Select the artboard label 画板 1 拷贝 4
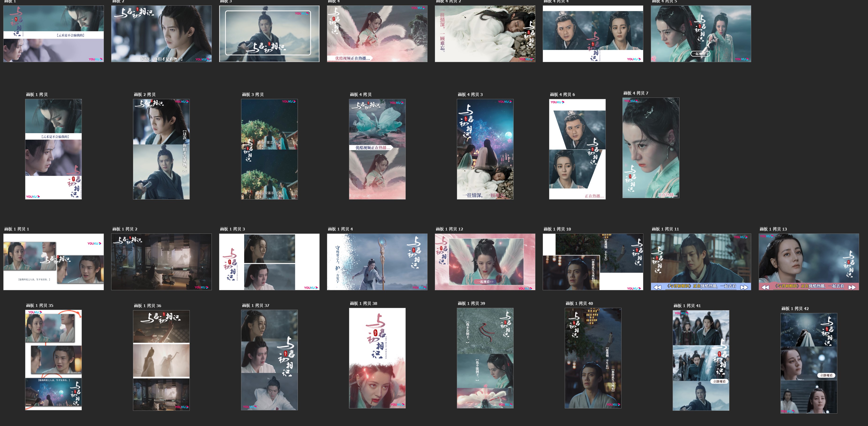Image resolution: width=868 pixels, height=426 pixels. click(x=340, y=229)
